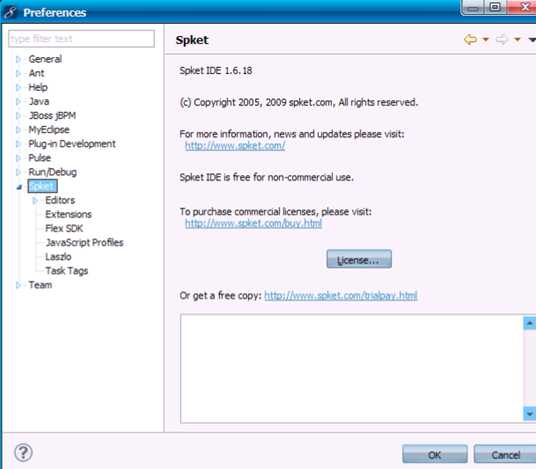Expand the Plug-in Development tree node
The height and width of the screenshot is (469, 536).
click(19, 144)
